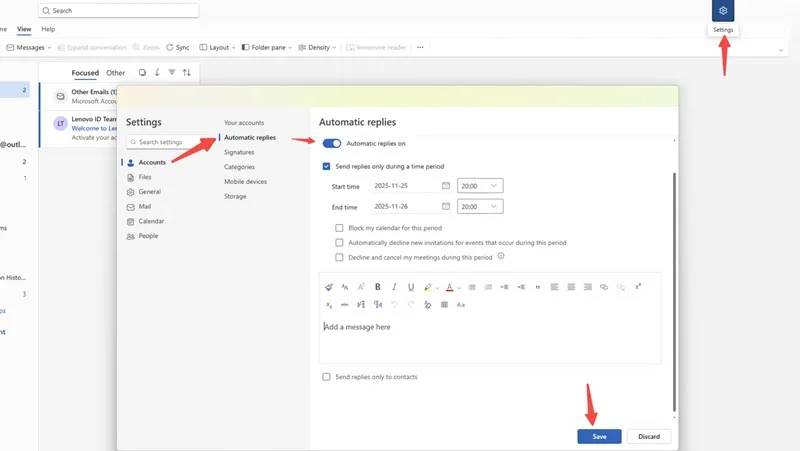The height and width of the screenshot is (451, 800).
Task: Discard the automatic replies changes
Action: pyautogui.click(x=648, y=437)
